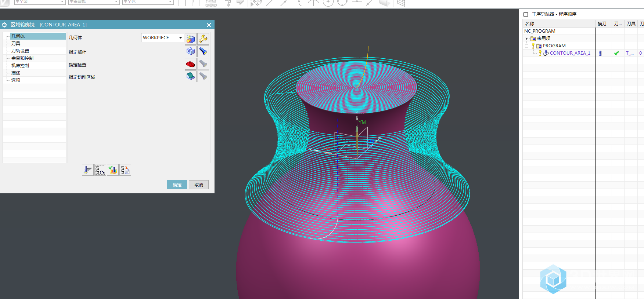This screenshot has width=644, height=299.
Task: Click the 指定切削区域 display flashlight icon
Action: pyautogui.click(x=203, y=76)
